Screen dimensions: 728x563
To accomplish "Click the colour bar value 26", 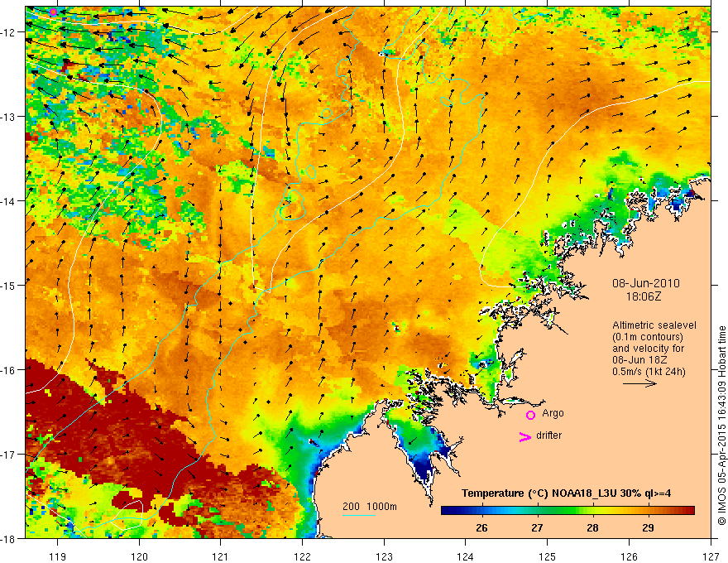I will (x=481, y=527).
